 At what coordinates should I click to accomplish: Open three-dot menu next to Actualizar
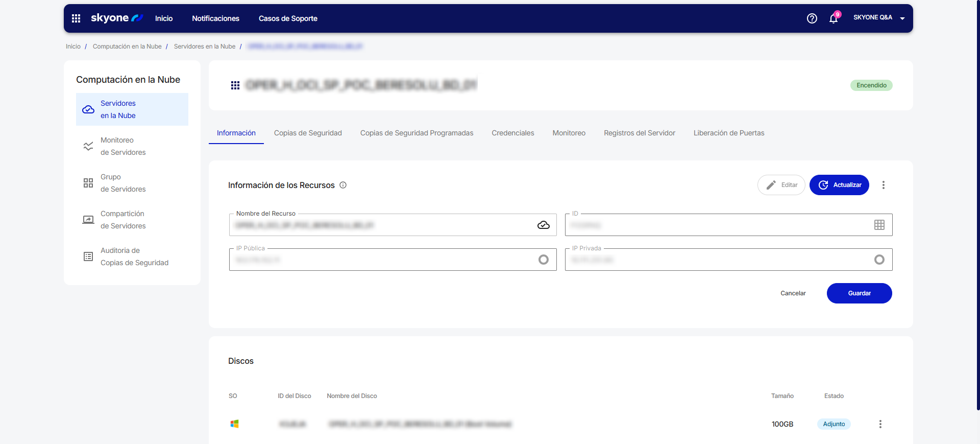click(x=883, y=185)
